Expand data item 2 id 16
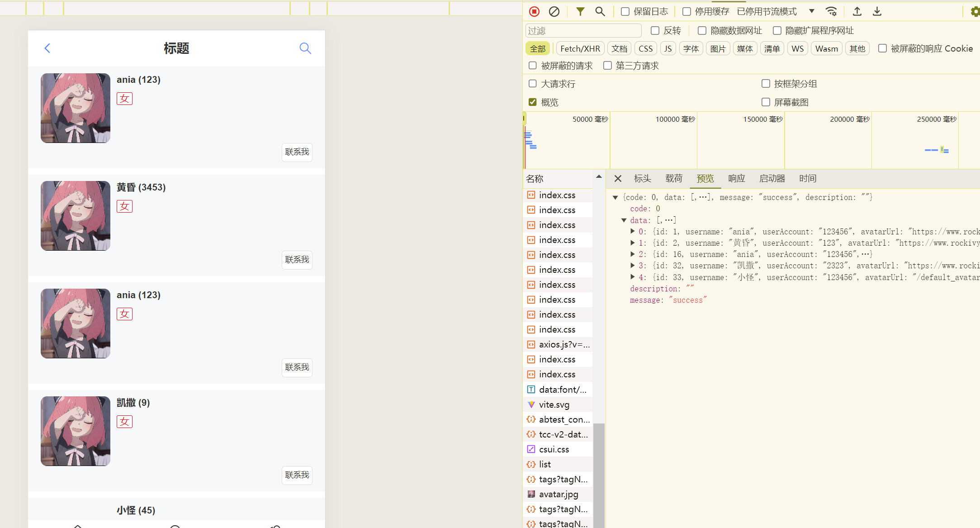 tap(632, 254)
